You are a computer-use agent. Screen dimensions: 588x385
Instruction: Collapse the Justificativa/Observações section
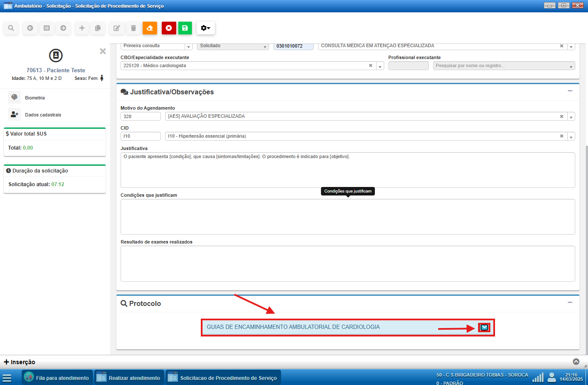tap(570, 91)
